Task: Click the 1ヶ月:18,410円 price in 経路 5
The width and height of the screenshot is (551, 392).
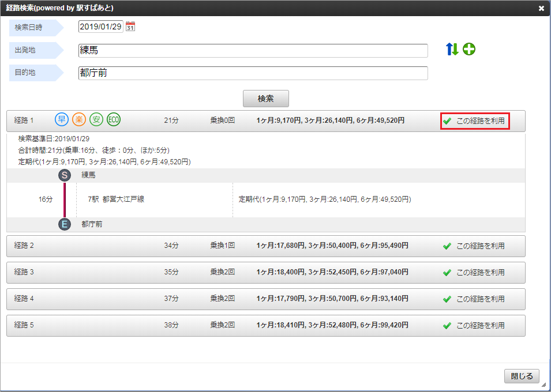Action: pos(281,325)
